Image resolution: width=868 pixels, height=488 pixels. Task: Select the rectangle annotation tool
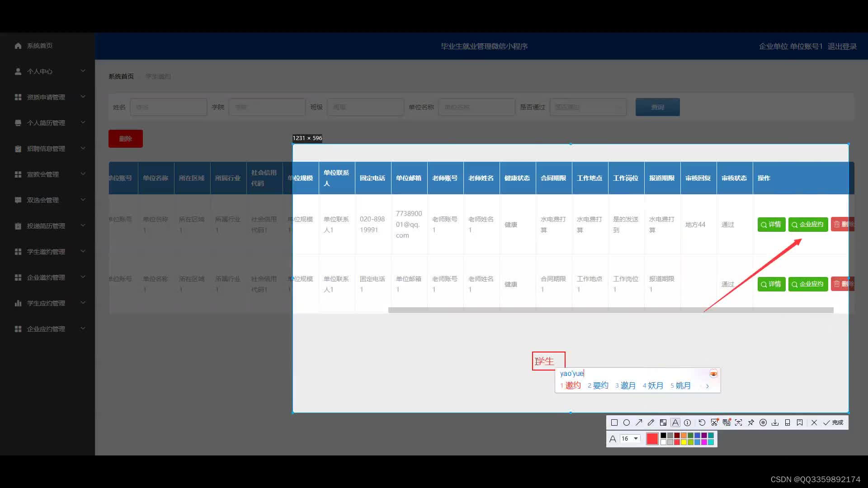coord(614,422)
